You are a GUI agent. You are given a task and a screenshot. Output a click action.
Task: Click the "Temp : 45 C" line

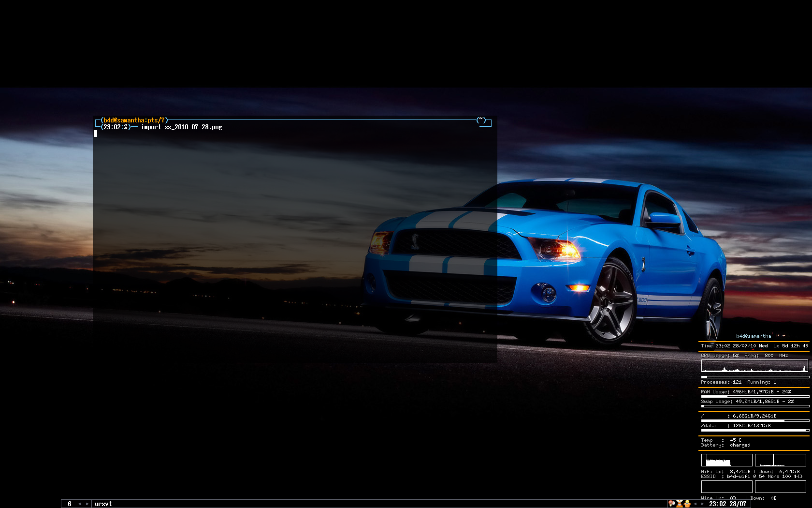(721, 440)
